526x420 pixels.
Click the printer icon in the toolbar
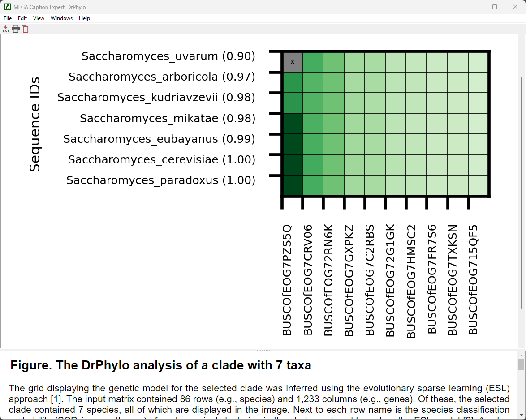point(16,29)
